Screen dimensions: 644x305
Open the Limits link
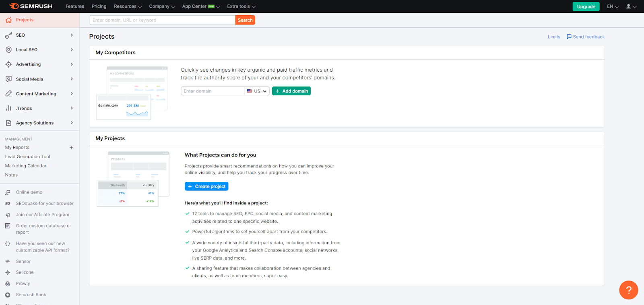tap(554, 37)
